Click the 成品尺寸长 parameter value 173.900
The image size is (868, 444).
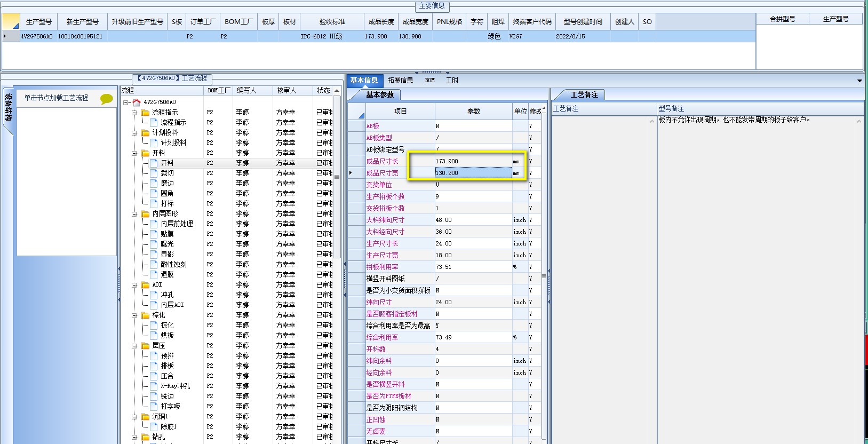click(473, 161)
